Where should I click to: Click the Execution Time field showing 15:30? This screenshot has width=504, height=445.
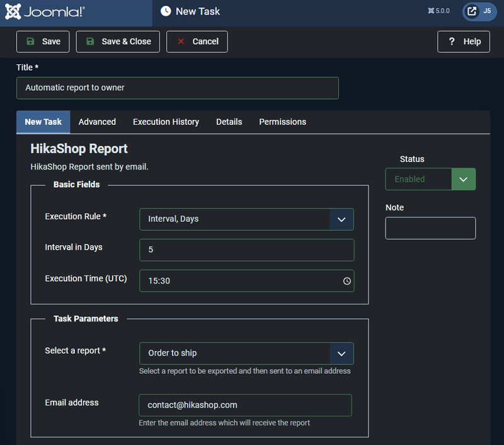tap(246, 280)
